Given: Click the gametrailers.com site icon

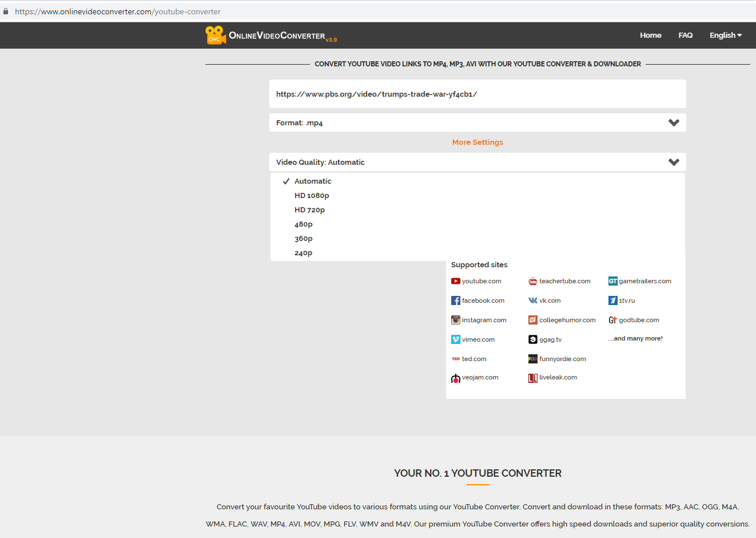Looking at the screenshot, I should point(612,281).
